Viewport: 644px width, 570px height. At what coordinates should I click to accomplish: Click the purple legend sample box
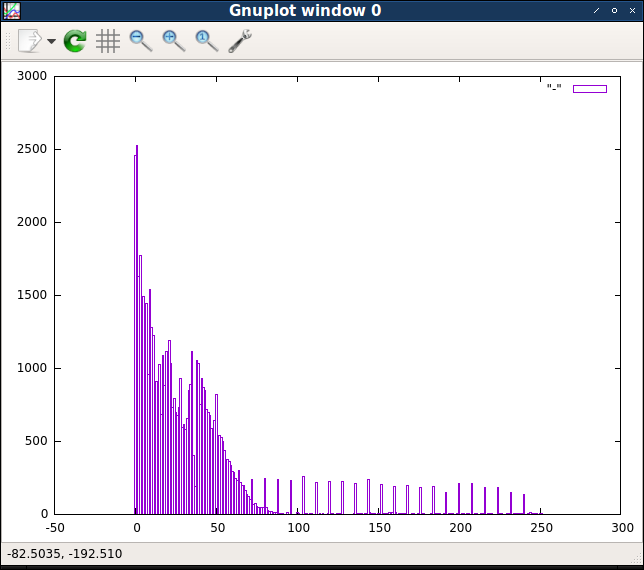[x=590, y=89]
